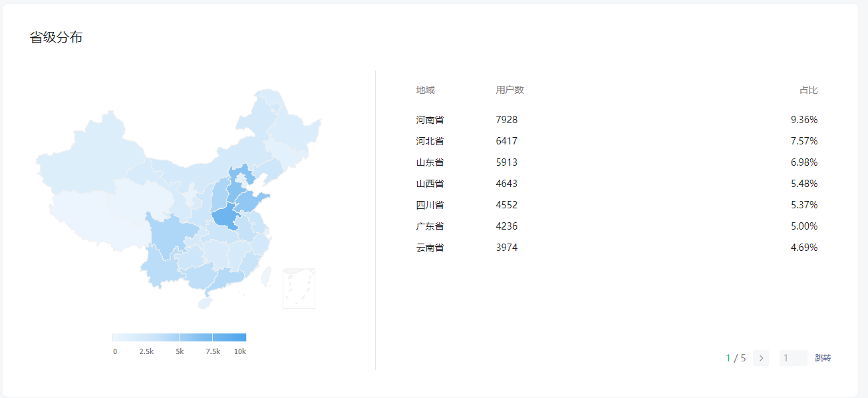Select 山西省 row in the table

(x=617, y=184)
